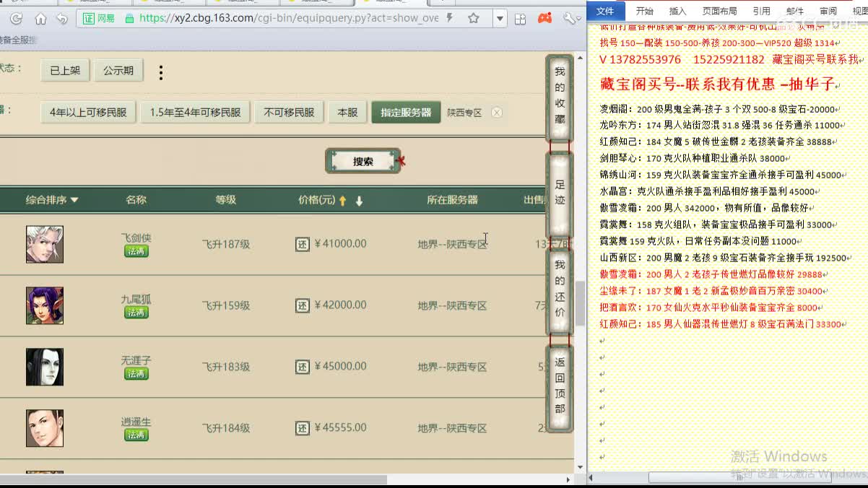Open the Word 文件 tab
Screen dimensions: 868x488
604,11
